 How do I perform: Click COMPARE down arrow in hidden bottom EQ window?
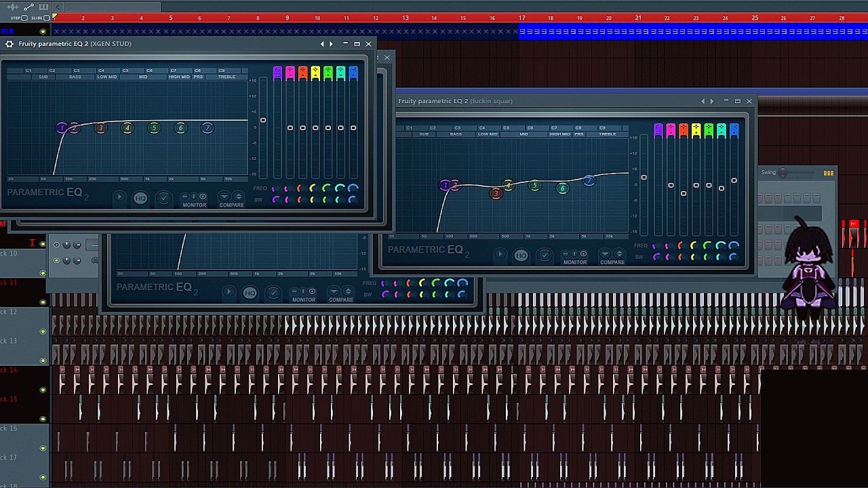coord(333,291)
